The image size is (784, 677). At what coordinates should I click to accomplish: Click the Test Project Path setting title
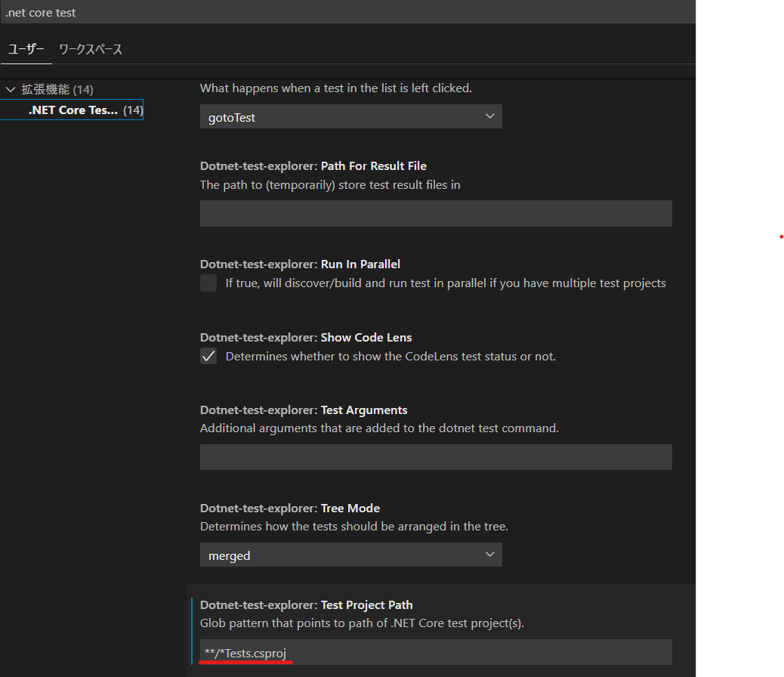(366, 605)
